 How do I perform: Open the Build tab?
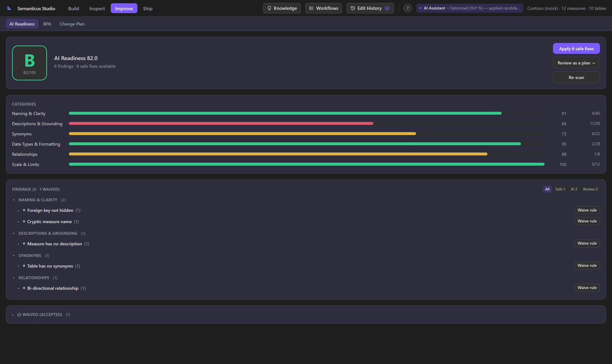click(73, 8)
